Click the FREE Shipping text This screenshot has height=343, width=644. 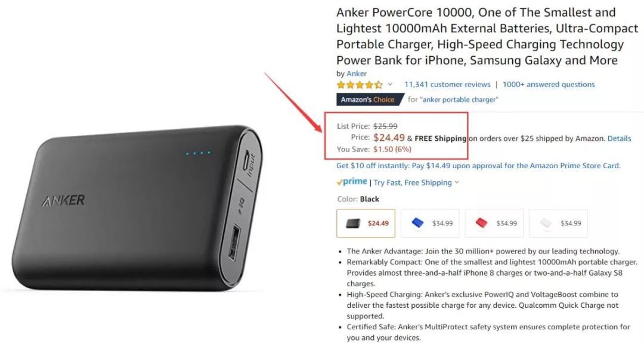[440, 138]
